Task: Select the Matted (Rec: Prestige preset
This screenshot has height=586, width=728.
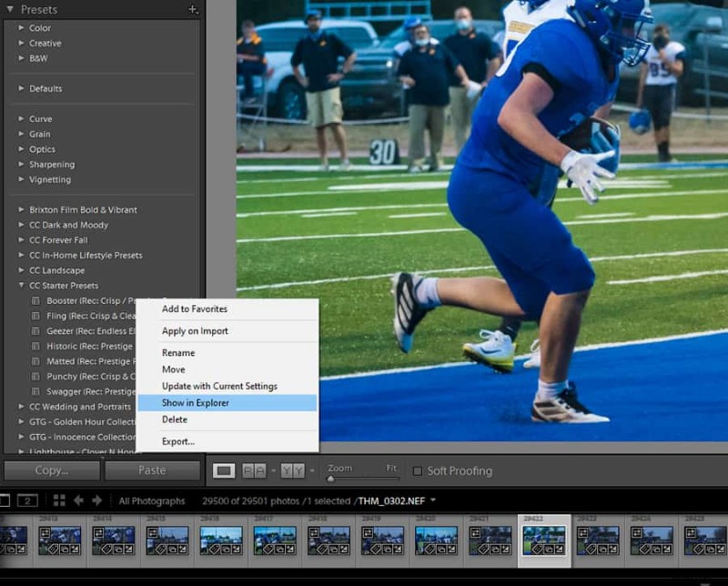Action: click(91, 361)
